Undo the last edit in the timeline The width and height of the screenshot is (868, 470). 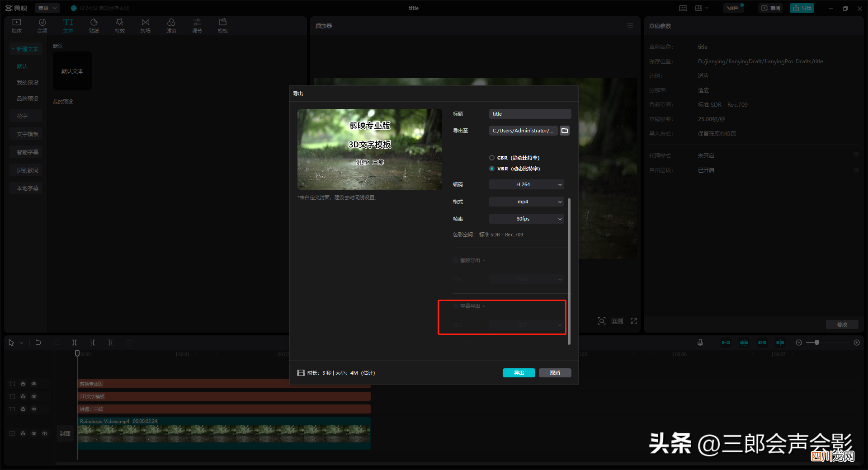(x=38, y=343)
